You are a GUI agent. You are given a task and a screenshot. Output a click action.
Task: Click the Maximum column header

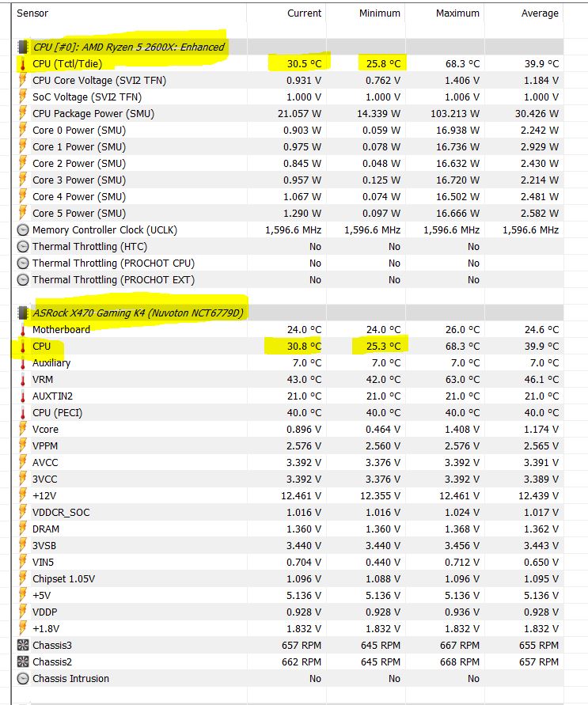pos(457,13)
